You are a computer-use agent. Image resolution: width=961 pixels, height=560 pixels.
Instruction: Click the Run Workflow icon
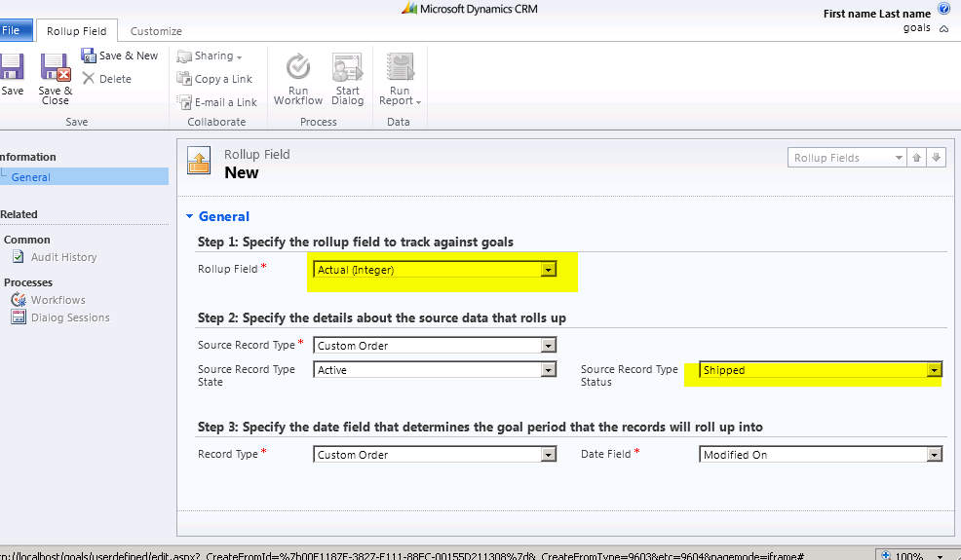point(298,67)
